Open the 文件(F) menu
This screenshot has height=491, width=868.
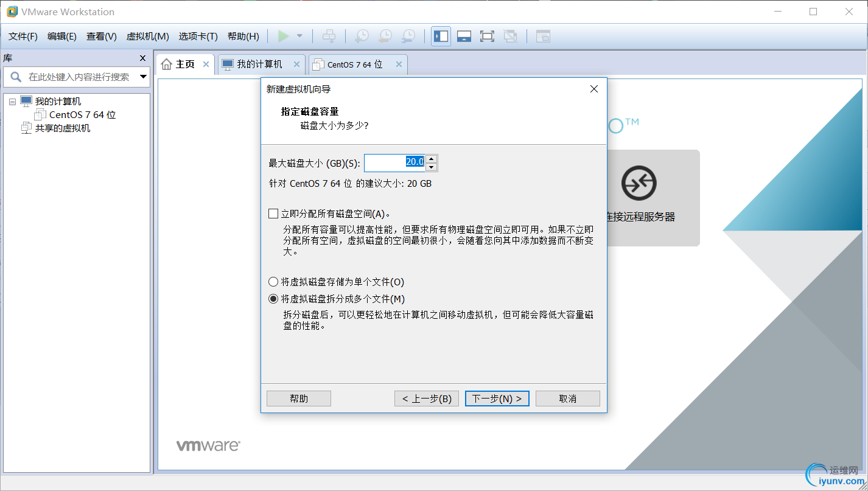click(23, 37)
